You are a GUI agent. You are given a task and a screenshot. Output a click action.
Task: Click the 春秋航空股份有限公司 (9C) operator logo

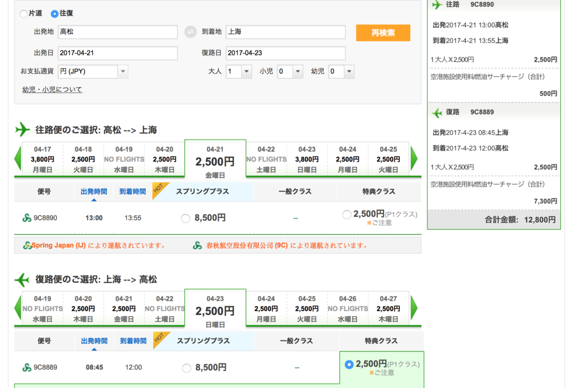pos(198,246)
